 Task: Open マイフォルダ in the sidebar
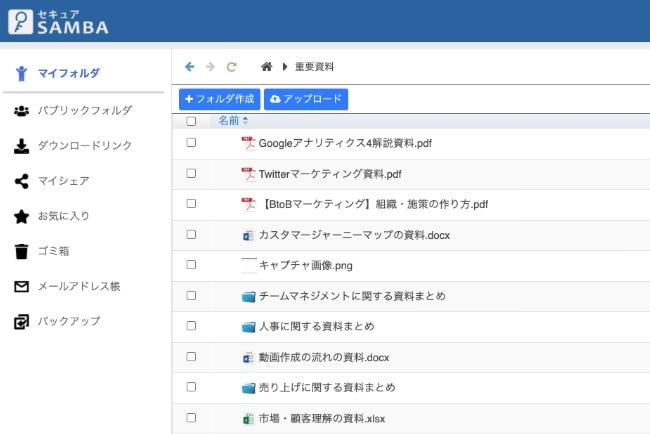point(69,73)
